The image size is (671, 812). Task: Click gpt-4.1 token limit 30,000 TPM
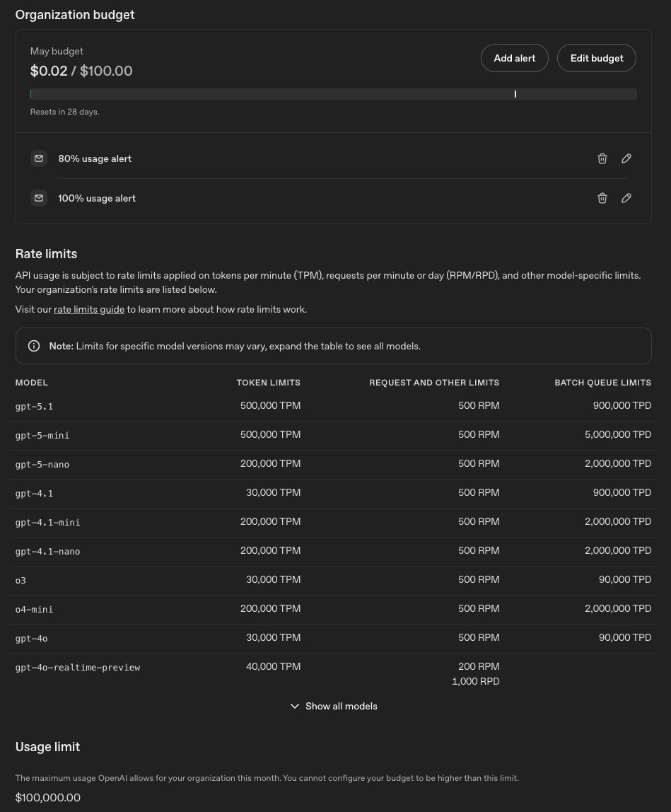[x=273, y=492]
